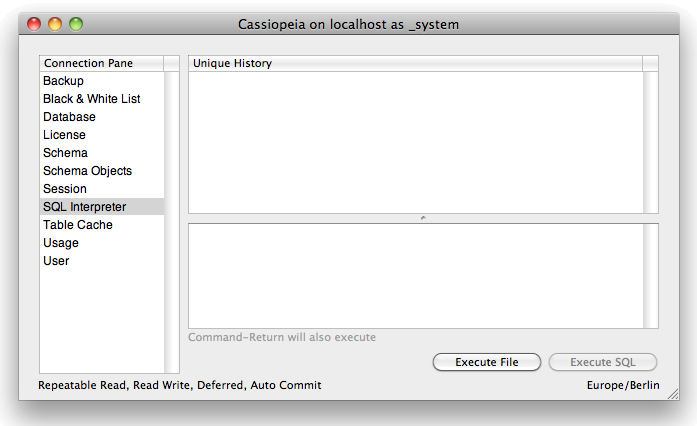Click the splitter handle between history and editor
This screenshot has width=697, height=426.
coord(423,218)
